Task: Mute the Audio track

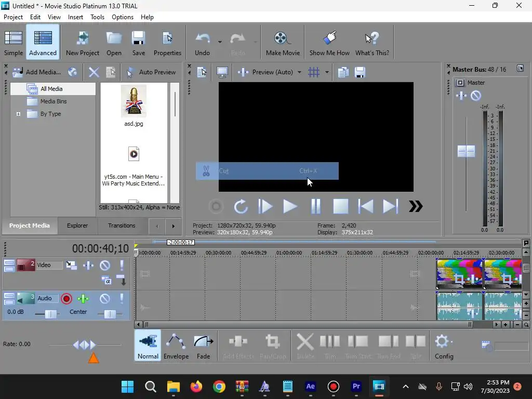Action: [105, 299]
